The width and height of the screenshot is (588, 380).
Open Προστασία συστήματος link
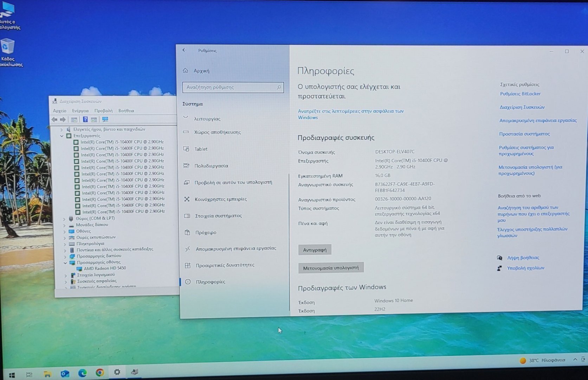pyautogui.click(x=524, y=134)
